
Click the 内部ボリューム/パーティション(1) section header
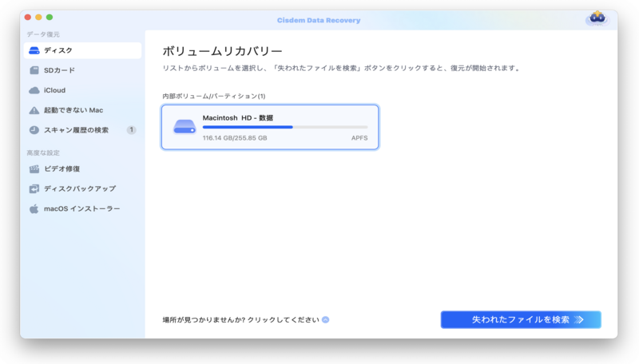pyautogui.click(x=213, y=96)
